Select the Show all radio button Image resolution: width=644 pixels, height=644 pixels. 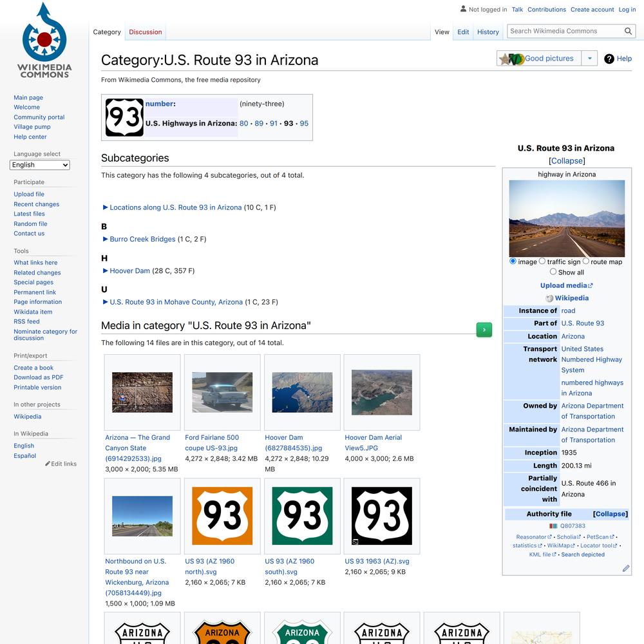pyautogui.click(x=553, y=272)
